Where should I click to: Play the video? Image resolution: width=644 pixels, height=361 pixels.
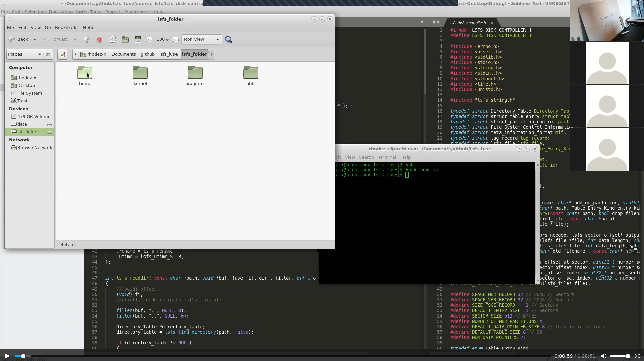7,356
